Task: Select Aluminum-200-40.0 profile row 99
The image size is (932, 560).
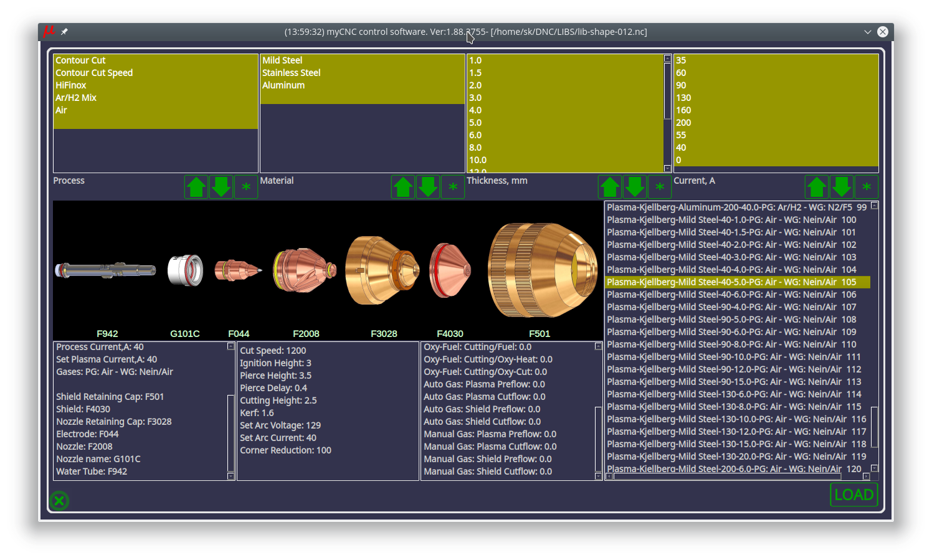Action: pos(738,207)
